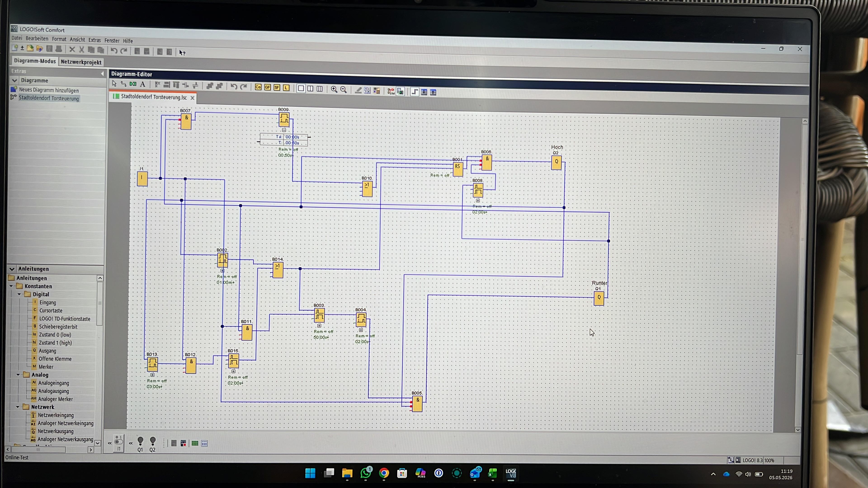Collapse the Anleitungen panel header
The width and height of the screenshot is (868, 488).
tap(12, 269)
